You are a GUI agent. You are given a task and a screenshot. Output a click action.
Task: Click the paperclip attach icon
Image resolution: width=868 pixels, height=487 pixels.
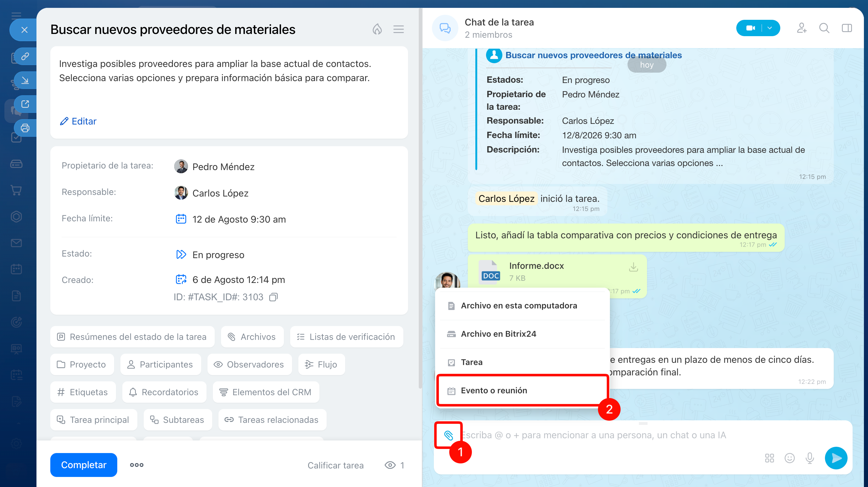(449, 435)
